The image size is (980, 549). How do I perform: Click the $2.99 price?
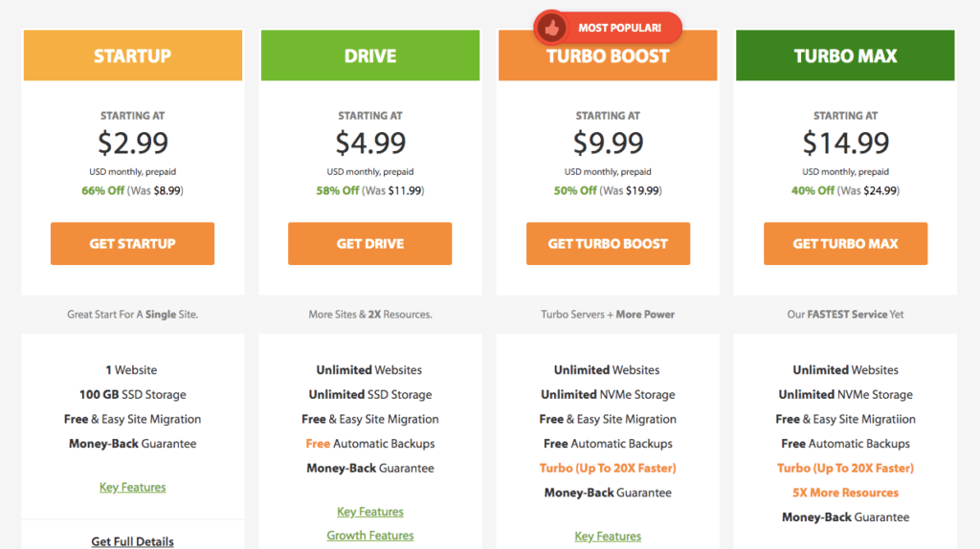point(132,143)
